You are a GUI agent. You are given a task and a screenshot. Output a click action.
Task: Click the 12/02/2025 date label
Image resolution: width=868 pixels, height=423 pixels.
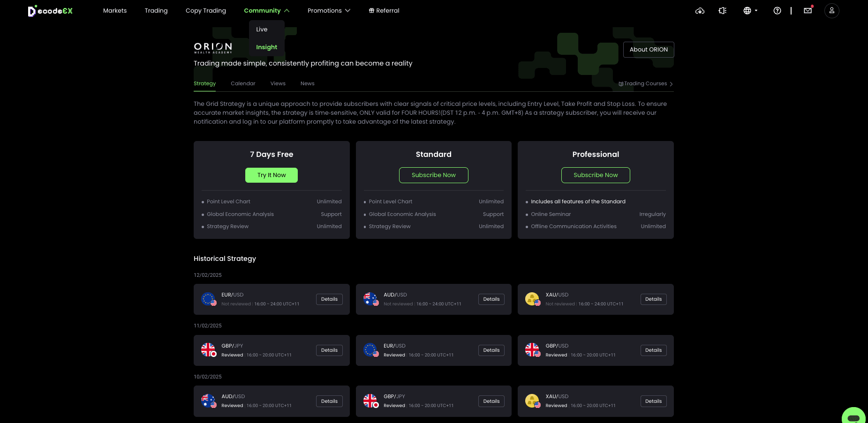(x=208, y=275)
